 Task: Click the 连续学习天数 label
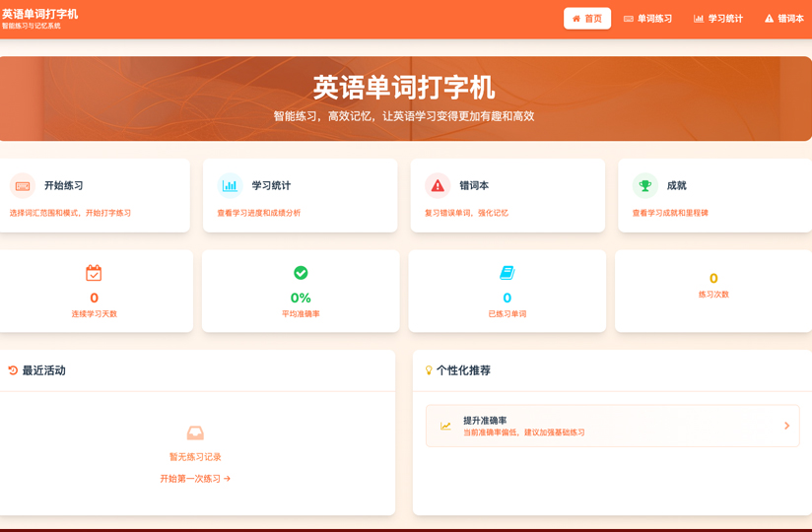(x=95, y=313)
